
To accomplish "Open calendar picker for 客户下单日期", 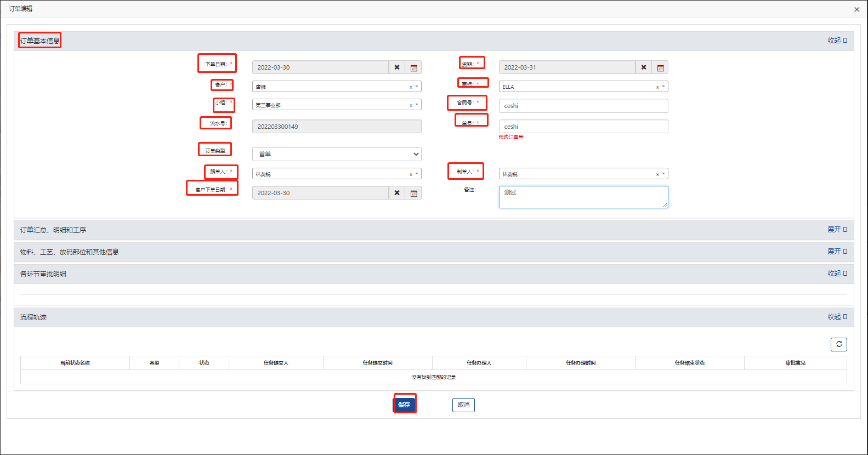I will point(413,193).
